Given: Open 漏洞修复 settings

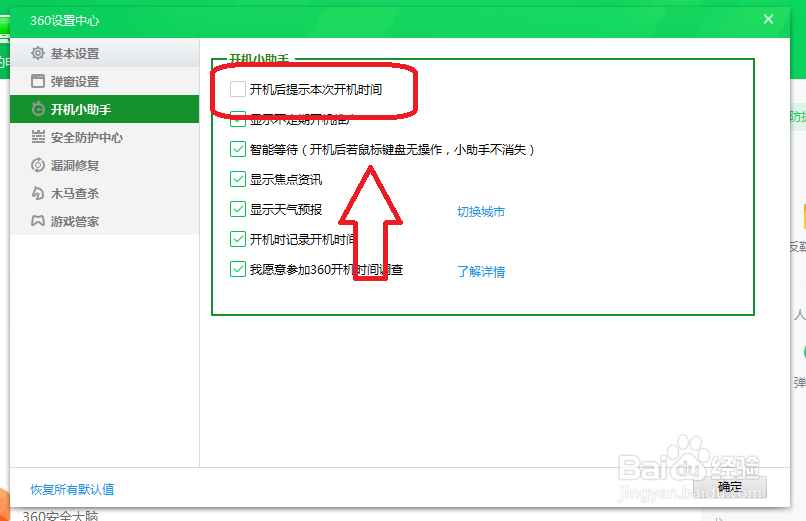Looking at the screenshot, I should (104, 165).
